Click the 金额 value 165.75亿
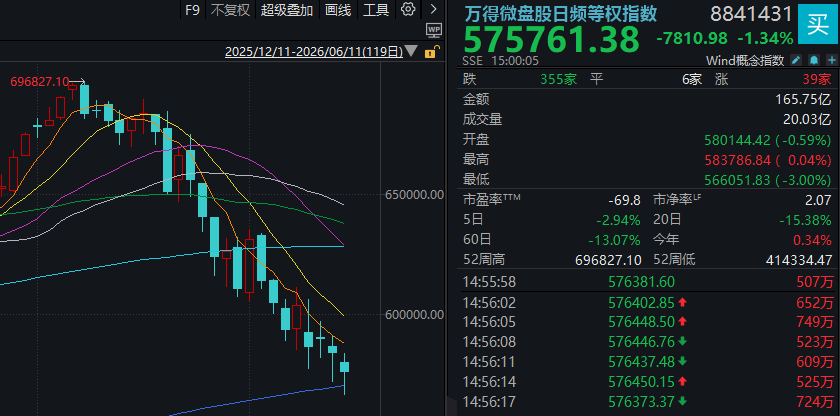This screenshot has height=416, width=840. (x=804, y=100)
